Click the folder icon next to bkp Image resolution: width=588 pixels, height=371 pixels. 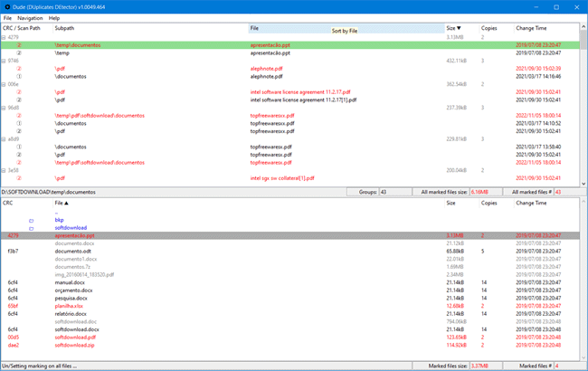tap(31, 221)
